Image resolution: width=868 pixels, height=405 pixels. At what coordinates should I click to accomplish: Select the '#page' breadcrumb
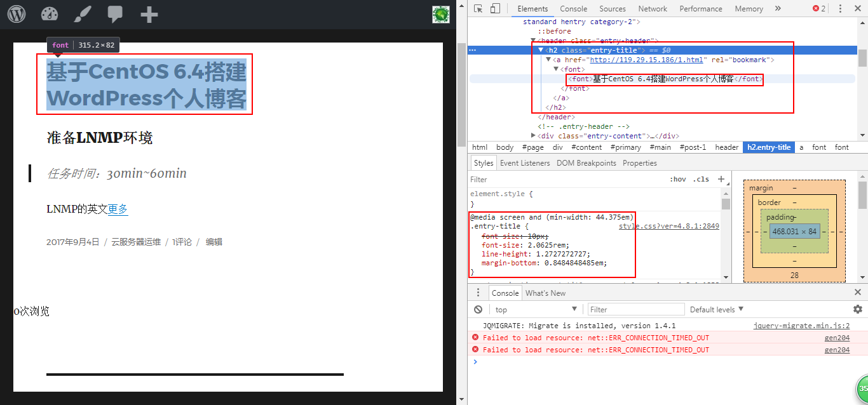(x=532, y=147)
